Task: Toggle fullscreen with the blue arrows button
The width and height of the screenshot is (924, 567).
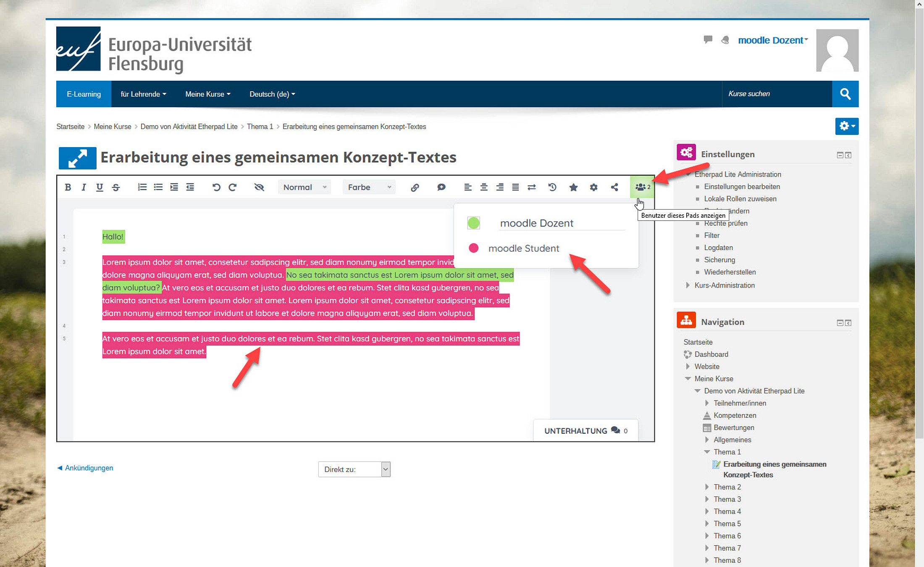Action: pyautogui.click(x=77, y=158)
